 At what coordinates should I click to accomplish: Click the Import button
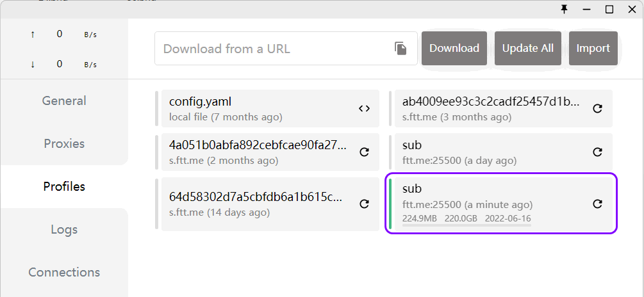point(593,49)
